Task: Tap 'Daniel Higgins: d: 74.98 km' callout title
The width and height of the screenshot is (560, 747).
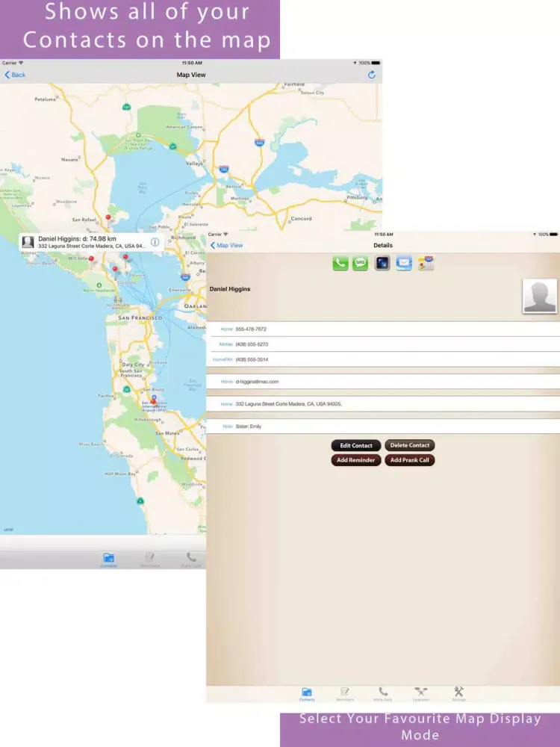Action: pos(77,239)
